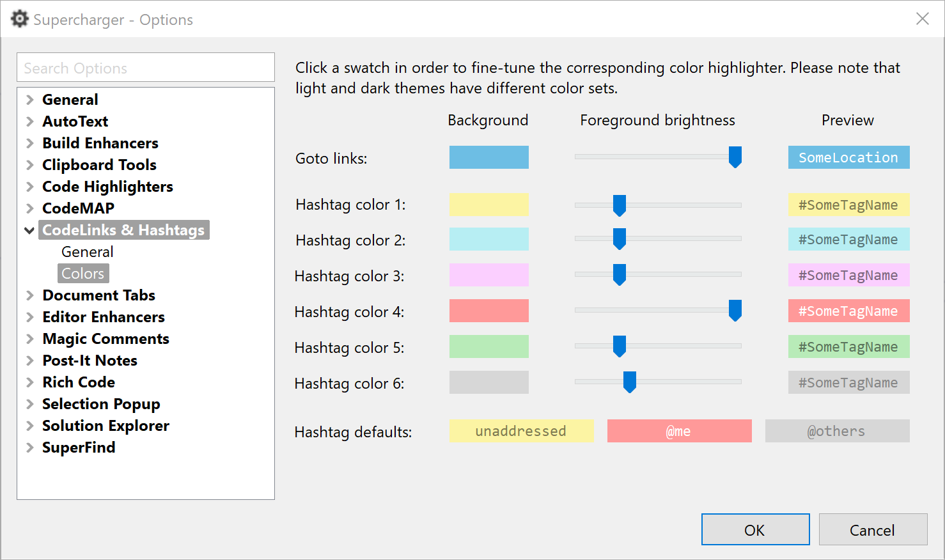Expand the Editor Enhancers category

coord(29,317)
